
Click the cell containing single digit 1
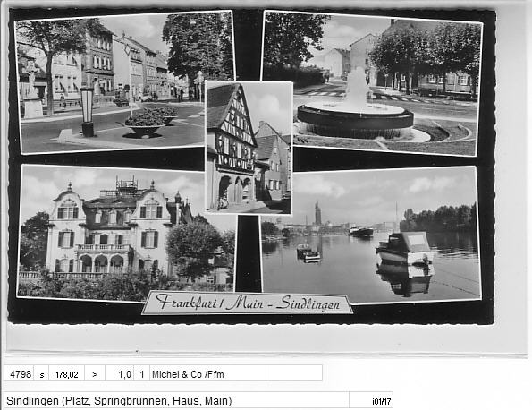pyautogui.click(x=142, y=374)
